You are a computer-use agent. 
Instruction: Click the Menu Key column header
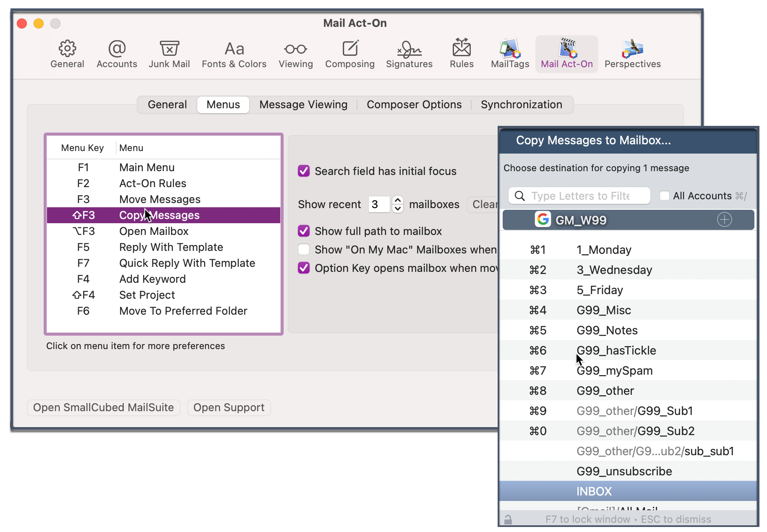82,148
